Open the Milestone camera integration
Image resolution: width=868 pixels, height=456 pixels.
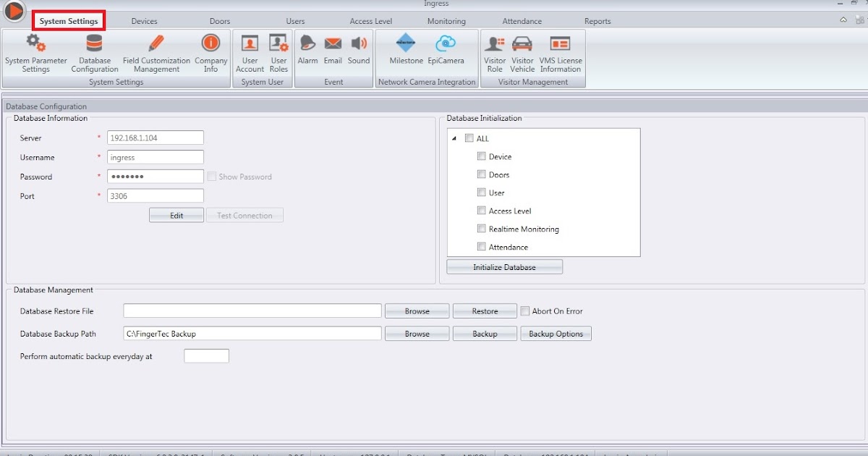[x=405, y=51]
